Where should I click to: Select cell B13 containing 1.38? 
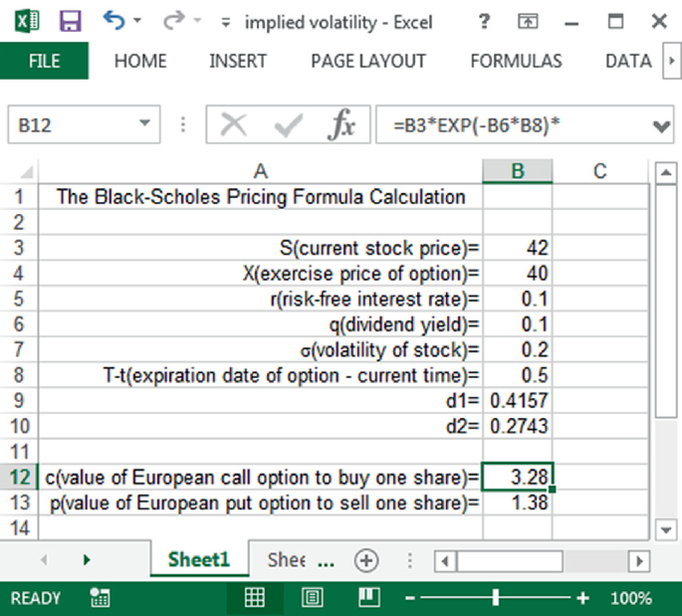click(517, 503)
